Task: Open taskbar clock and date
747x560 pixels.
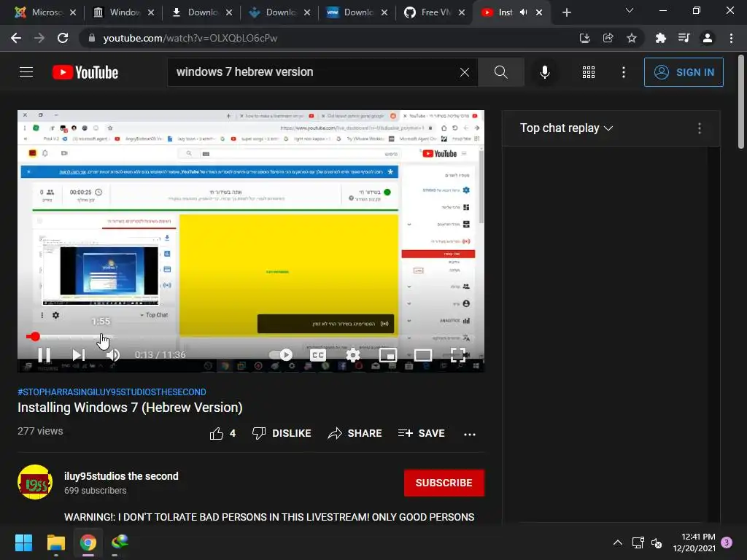Action: click(x=694, y=542)
